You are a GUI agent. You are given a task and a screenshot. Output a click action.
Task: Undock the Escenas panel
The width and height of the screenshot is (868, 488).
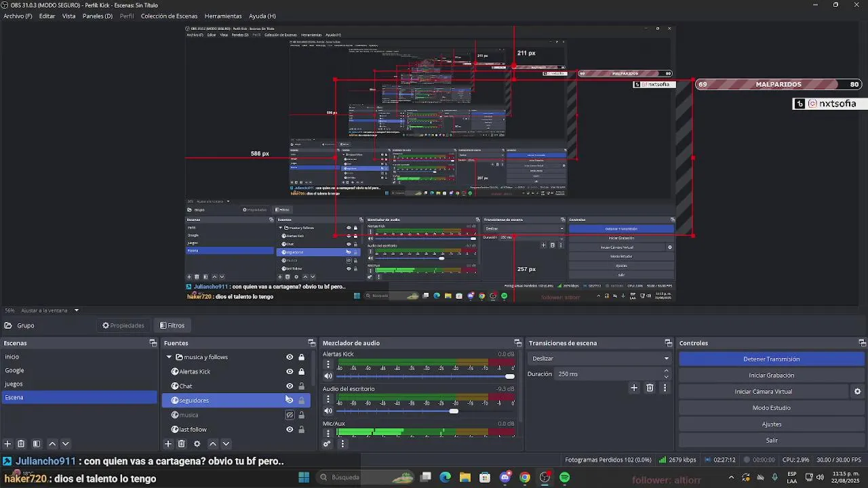tap(153, 343)
